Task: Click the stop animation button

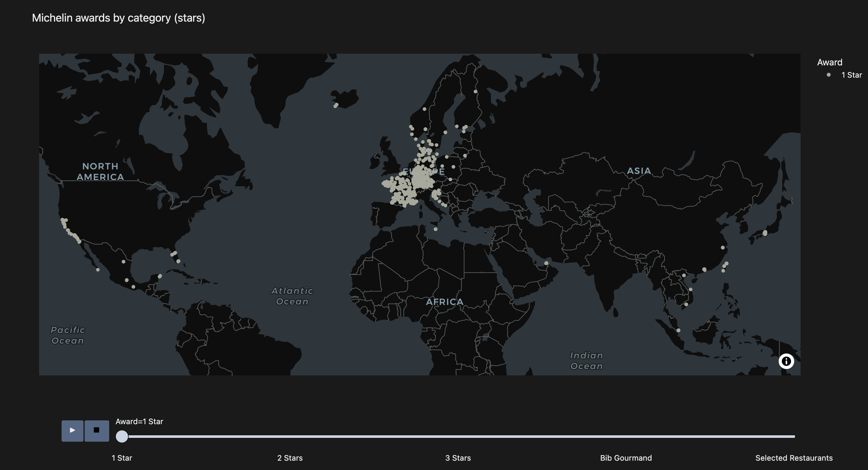Action: coord(97,431)
